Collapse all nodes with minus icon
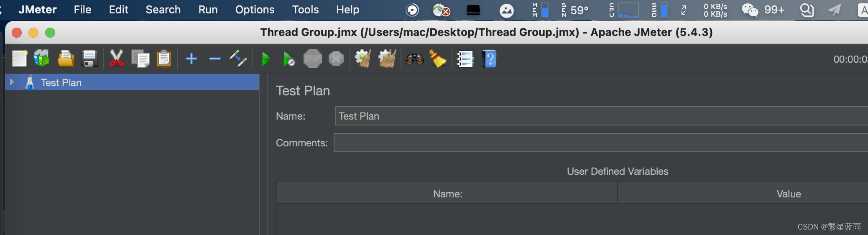 [215, 59]
